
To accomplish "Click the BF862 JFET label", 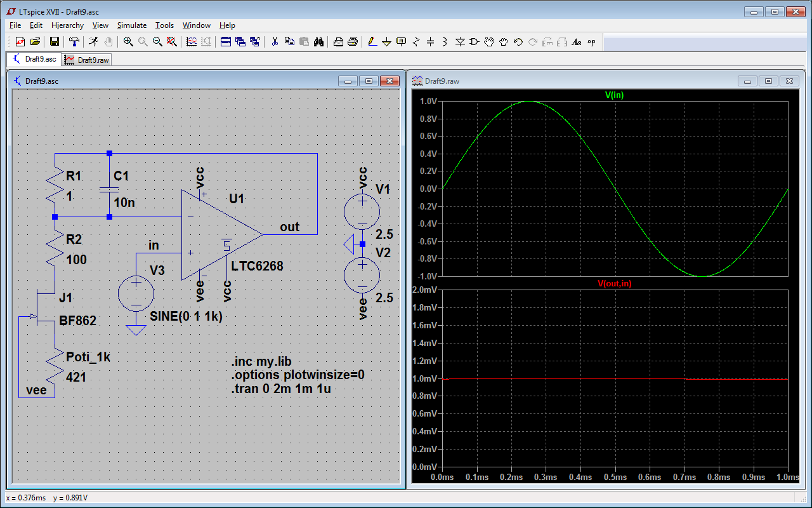I will (x=78, y=321).
